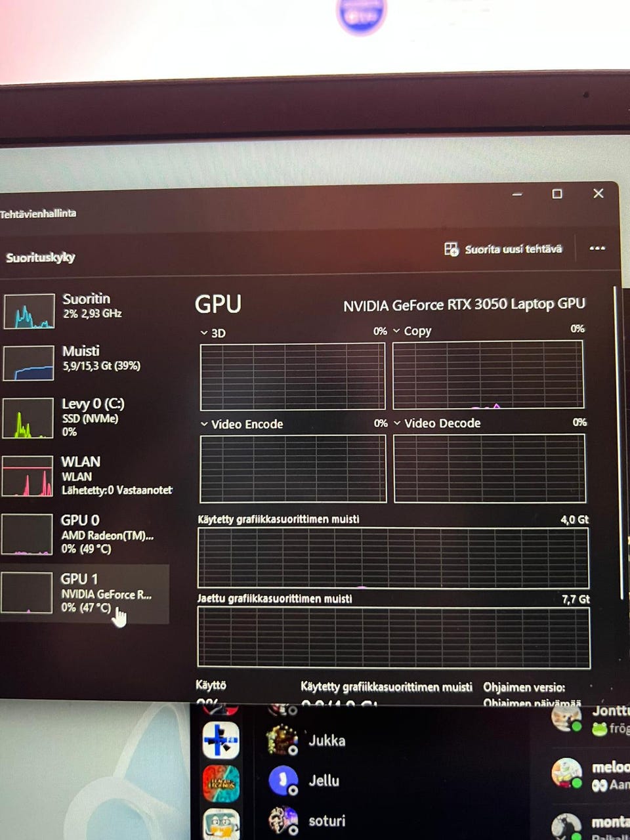Open the 3D engine graph dropdown

pos(204,333)
